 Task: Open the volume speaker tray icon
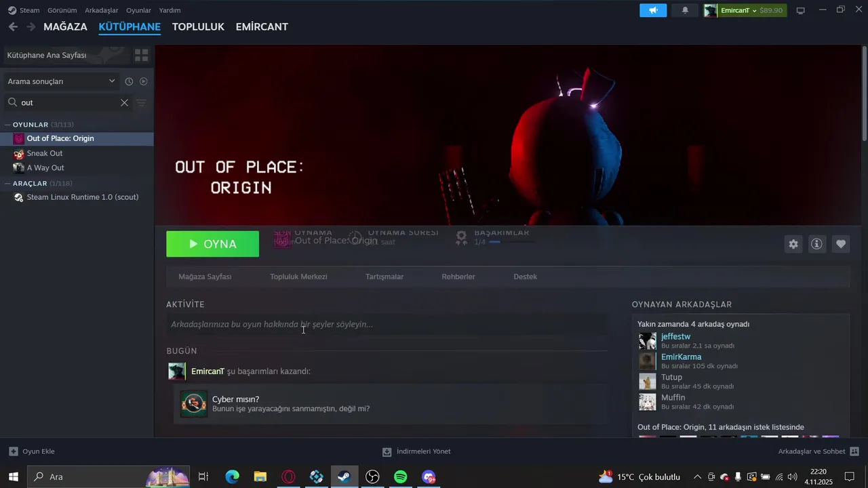click(x=792, y=476)
